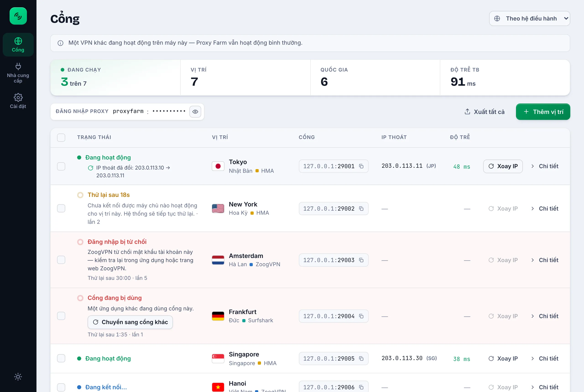Open the Cài đặt sidebar section

point(18,101)
